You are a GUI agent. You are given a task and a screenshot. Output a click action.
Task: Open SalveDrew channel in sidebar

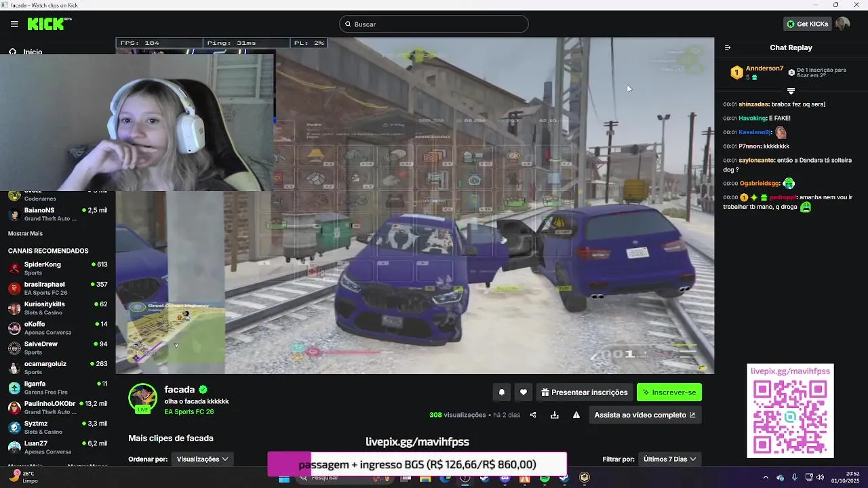[x=58, y=348]
